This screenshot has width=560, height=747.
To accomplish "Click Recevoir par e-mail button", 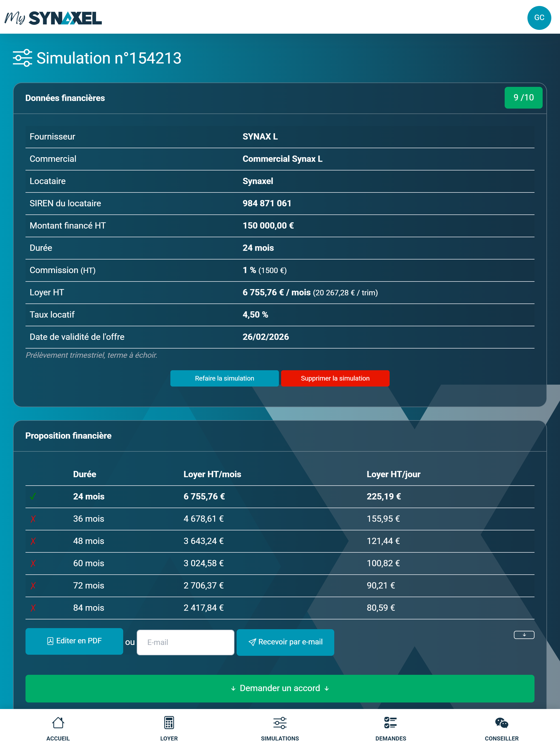I will click(x=285, y=642).
